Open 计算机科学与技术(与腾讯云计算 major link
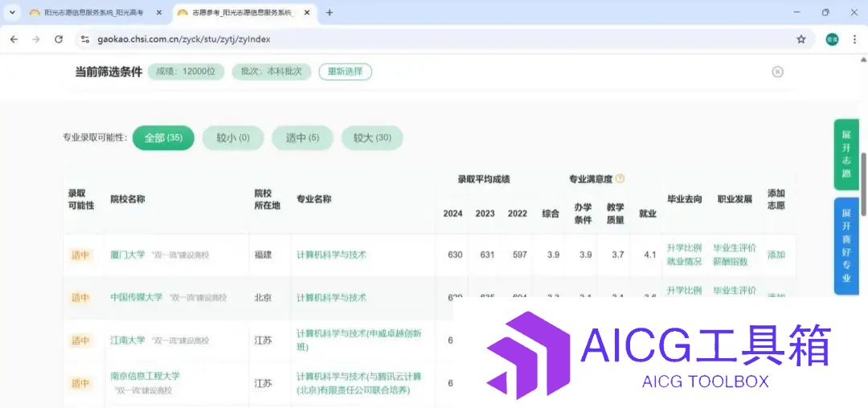This screenshot has height=408, width=868. [x=358, y=383]
